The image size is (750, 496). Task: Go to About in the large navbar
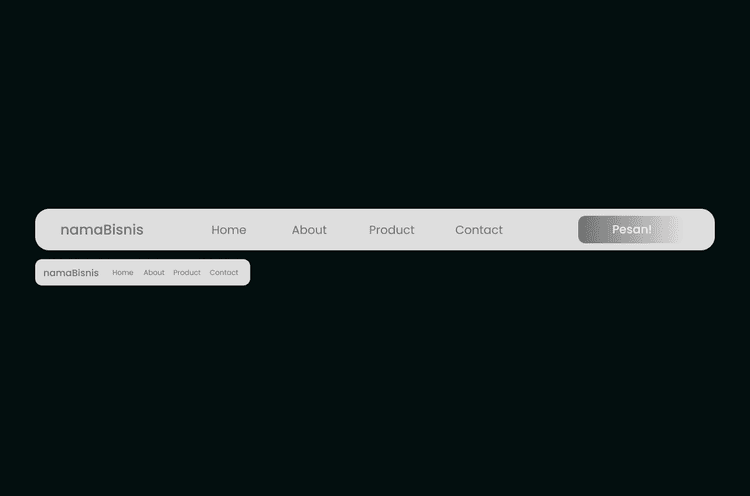click(309, 230)
